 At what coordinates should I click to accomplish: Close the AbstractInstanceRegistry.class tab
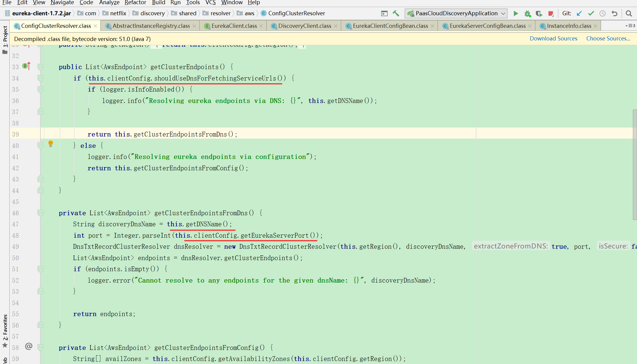[194, 26]
